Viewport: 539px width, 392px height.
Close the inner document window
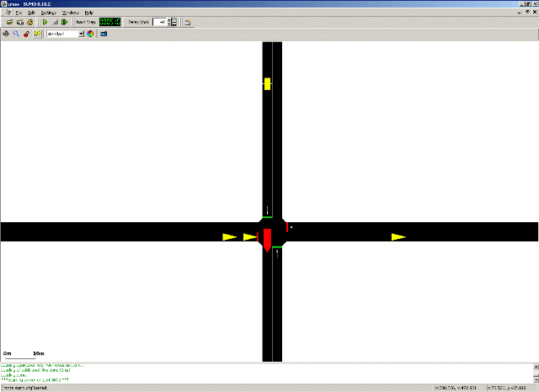(535, 13)
